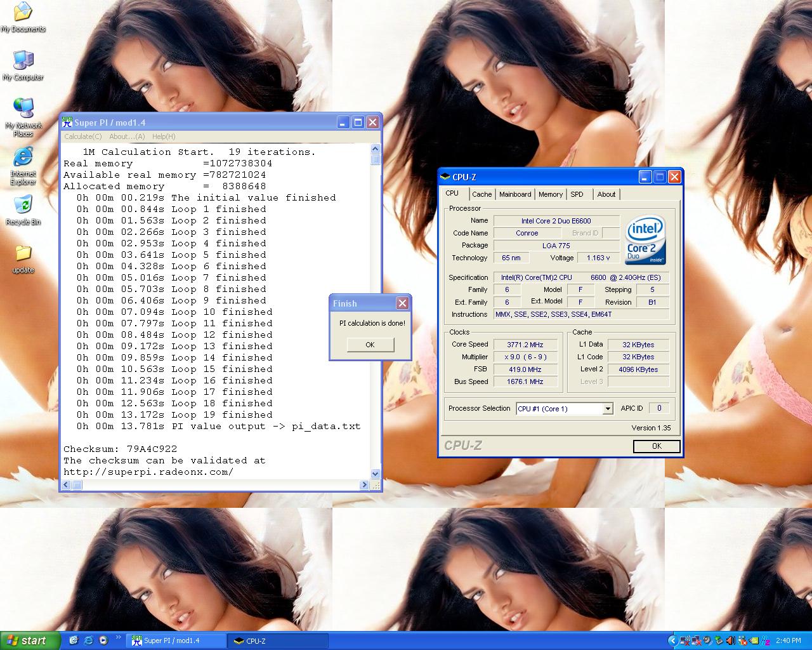Image resolution: width=812 pixels, height=650 pixels.
Task: Click the Package value 'LGA 775'
Action: (x=556, y=246)
